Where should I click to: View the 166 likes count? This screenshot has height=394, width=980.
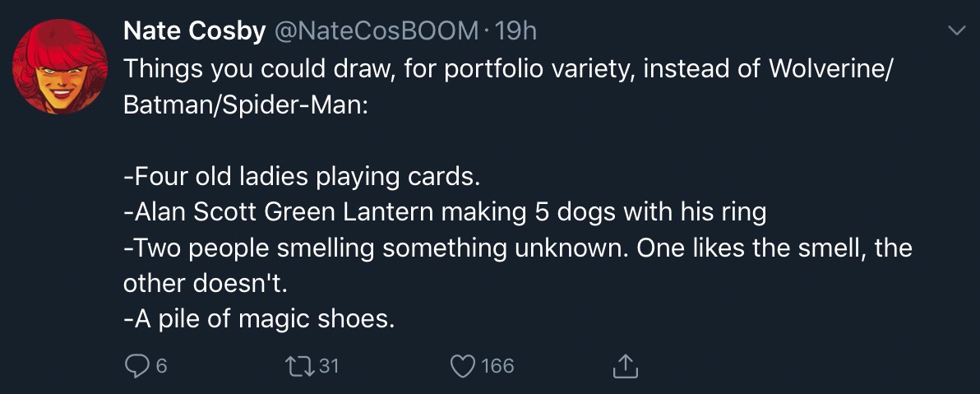pyautogui.click(x=497, y=365)
